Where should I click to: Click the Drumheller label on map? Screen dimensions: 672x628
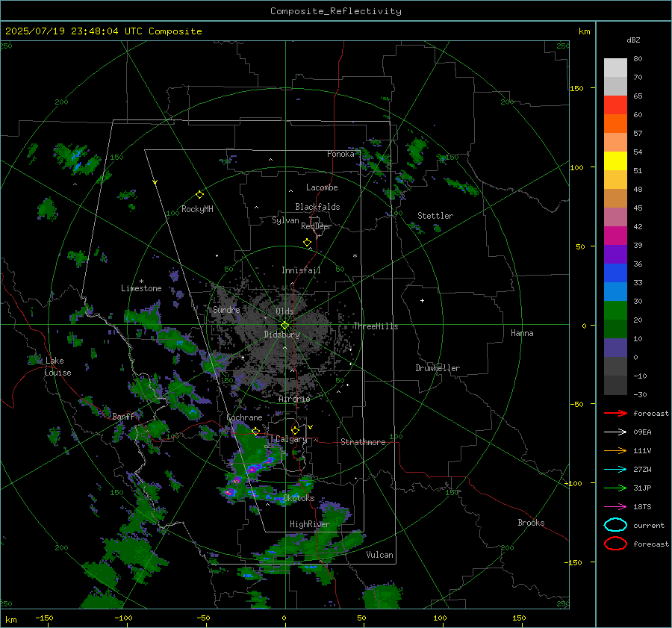tap(438, 368)
